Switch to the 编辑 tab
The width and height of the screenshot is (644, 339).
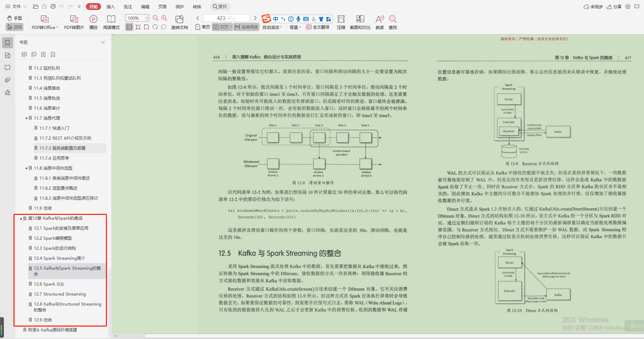145,7
